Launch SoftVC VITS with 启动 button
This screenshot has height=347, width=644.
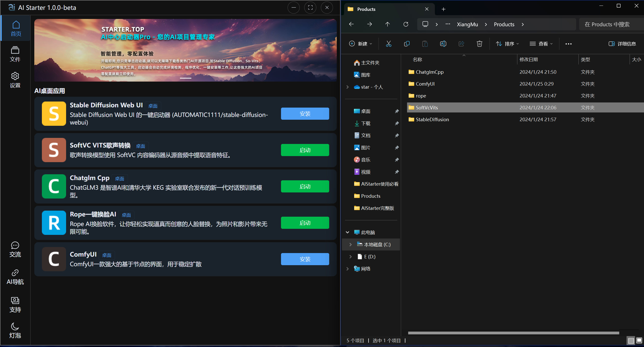(305, 150)
